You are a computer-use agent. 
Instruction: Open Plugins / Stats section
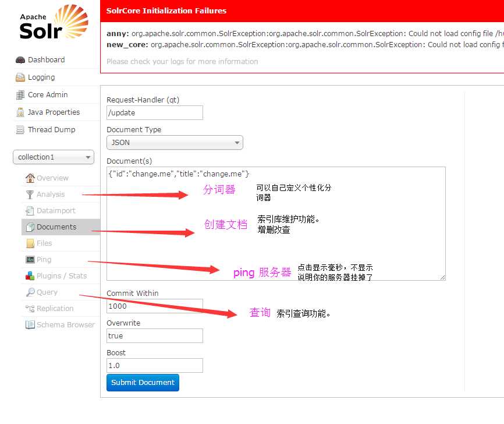pos(62,275)
